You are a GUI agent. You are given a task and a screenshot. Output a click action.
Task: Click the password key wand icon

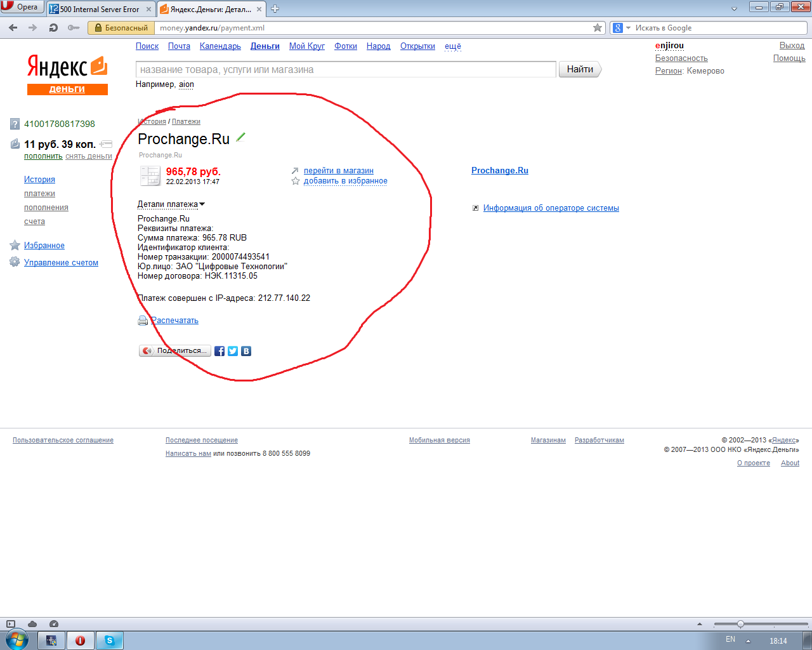click(x=74, y=28)
